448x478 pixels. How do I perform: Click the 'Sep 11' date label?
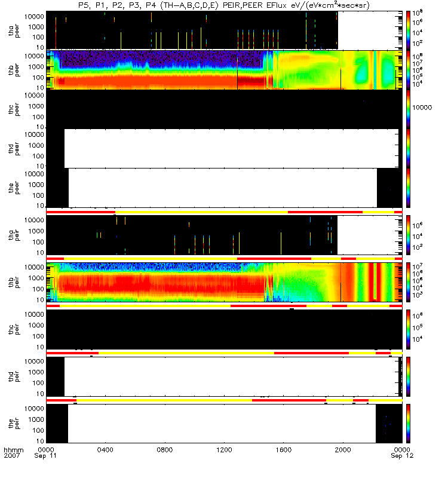(x=45, y=456)
